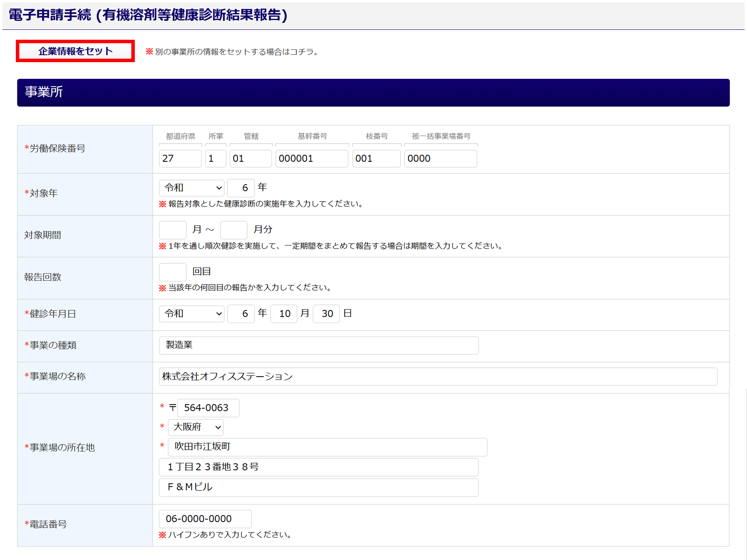Click the 事業場の名称 company name field
This screenshot has width=747, height=560.
tap(438, 377)
